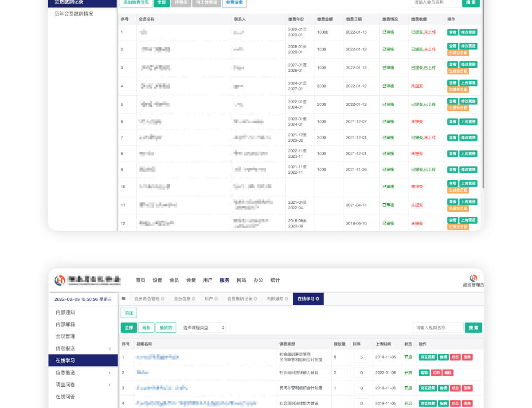Click the 请输入视频名称 search field
Screen dimensions: 532x408
[x=437, y=328]
